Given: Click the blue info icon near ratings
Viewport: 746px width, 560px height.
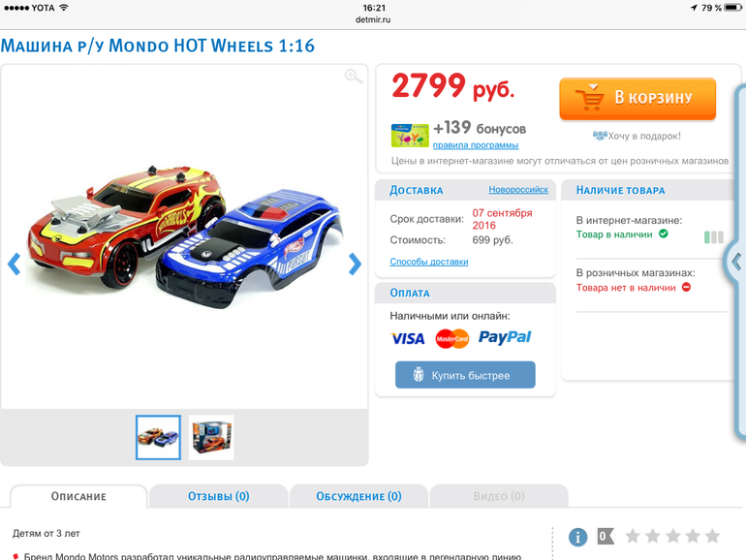Looking at the screenshot, I should [x=578, y=537].
